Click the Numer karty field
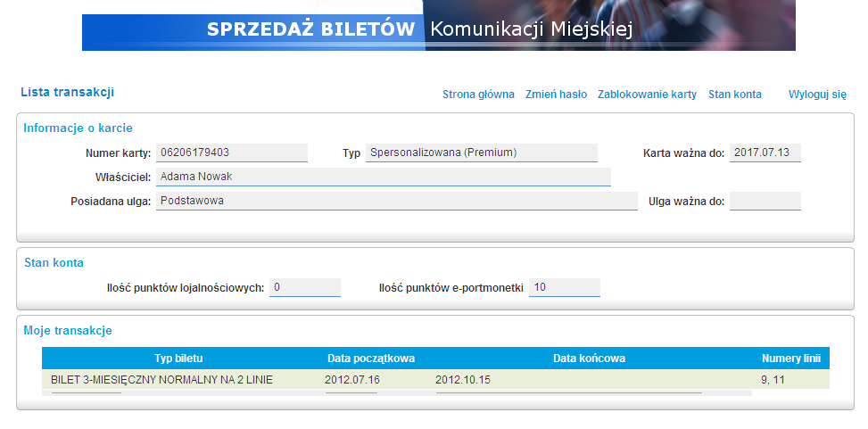The height and width of the screenshot is (429, 868). [x=231, y=153]
